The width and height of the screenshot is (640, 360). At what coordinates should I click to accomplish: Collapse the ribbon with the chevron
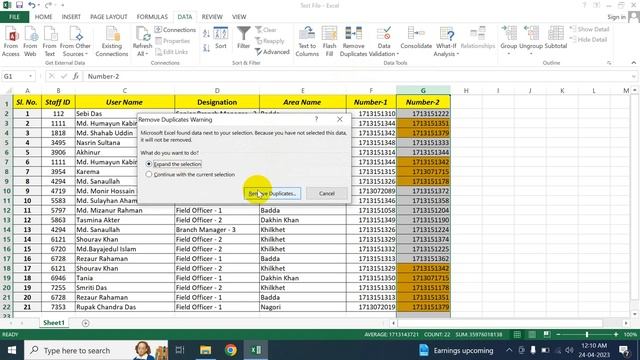(x=633, y=63)
